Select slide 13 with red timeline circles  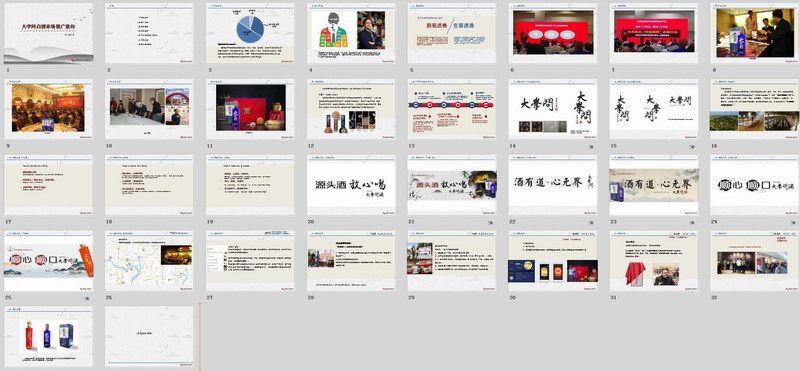452,109
